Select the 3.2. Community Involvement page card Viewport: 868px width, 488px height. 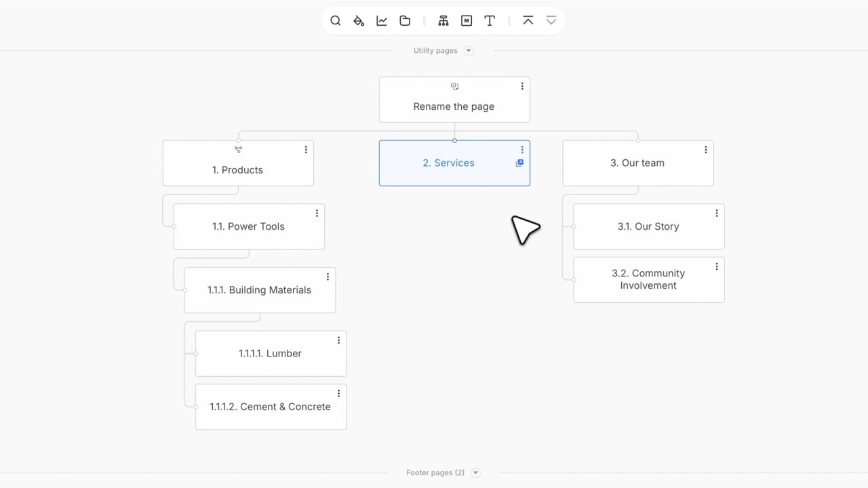point(648,280)
